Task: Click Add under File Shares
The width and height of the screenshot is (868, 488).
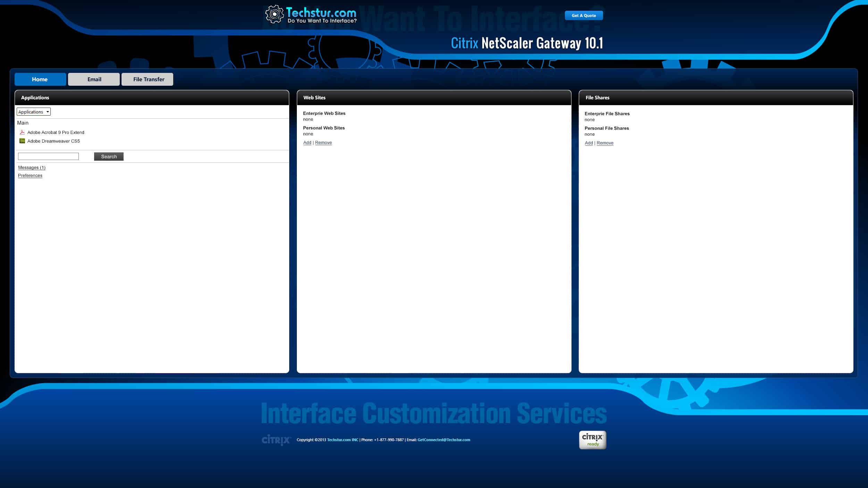Action: [589, 143]
